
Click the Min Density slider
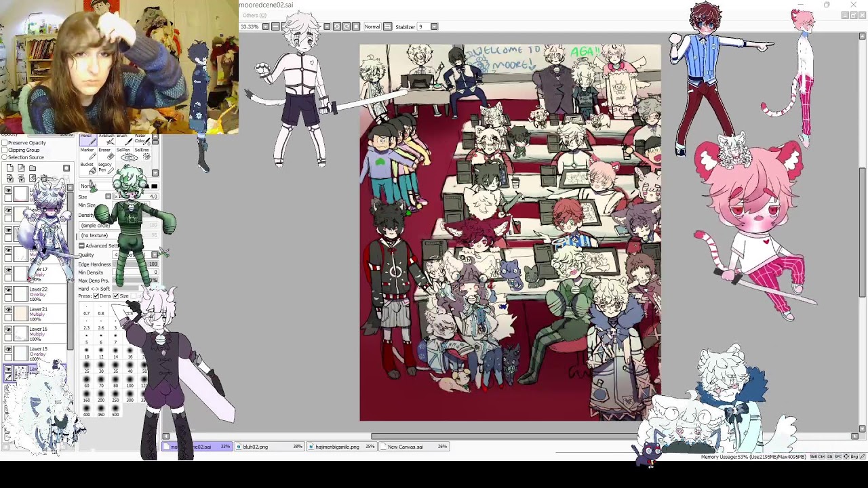pos(136,272)
